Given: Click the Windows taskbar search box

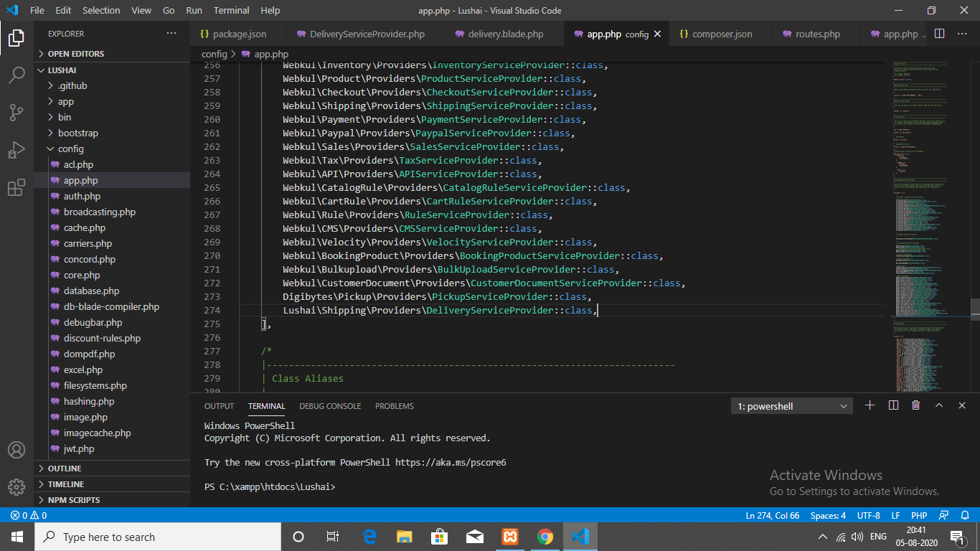Looking at the screenshot, I should (158, 537).
